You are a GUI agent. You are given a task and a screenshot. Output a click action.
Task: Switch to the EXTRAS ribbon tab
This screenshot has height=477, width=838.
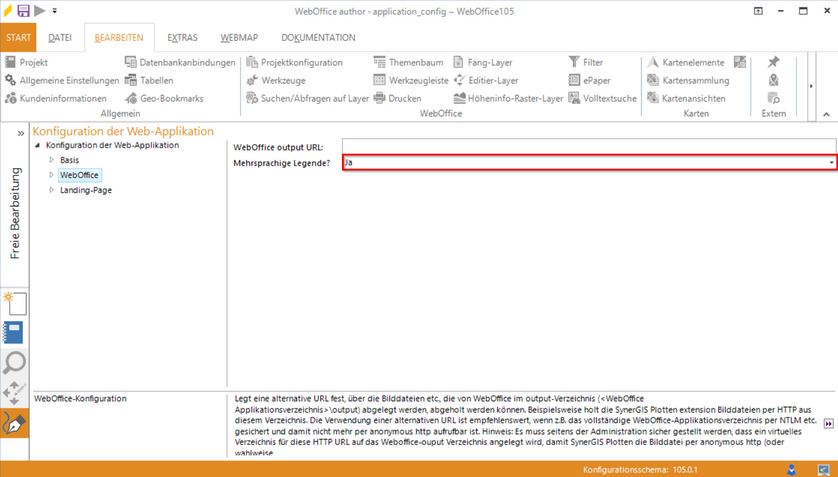182,38
